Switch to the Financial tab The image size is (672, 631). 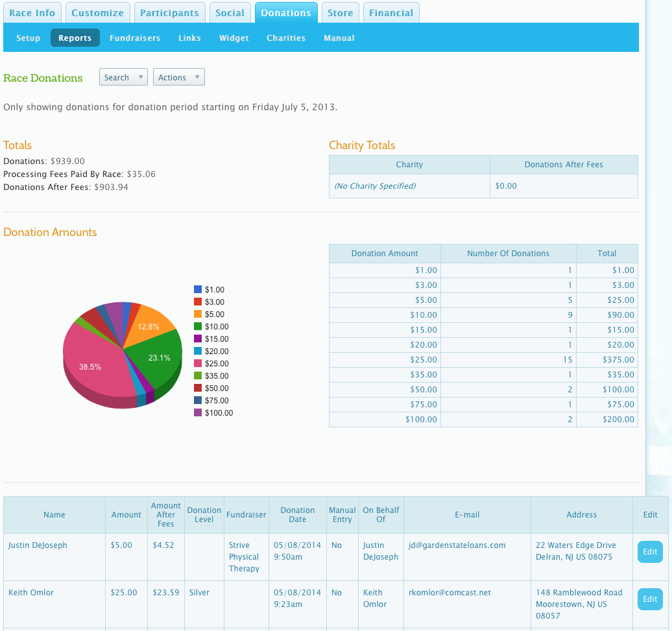tap(391, 12)
